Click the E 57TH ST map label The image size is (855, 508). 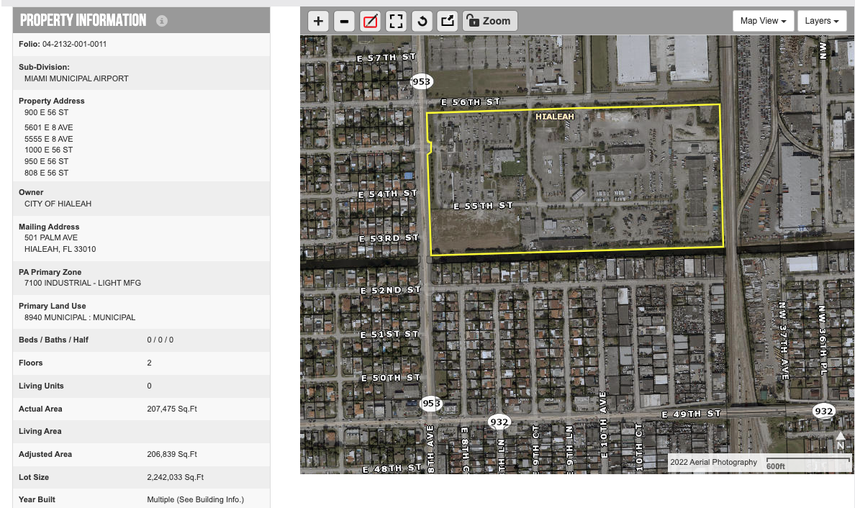click(x=386, y=57)
